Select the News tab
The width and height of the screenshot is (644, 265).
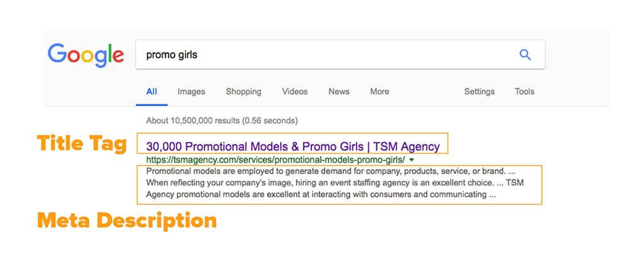339,91
